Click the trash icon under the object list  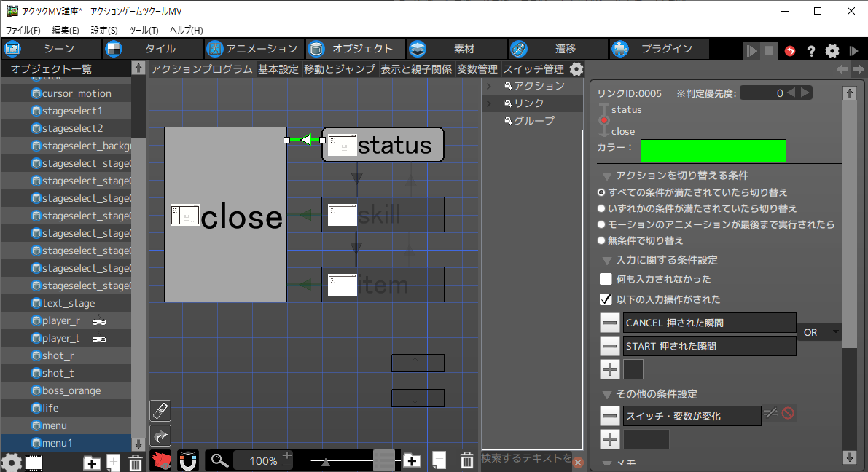(136, 463)
